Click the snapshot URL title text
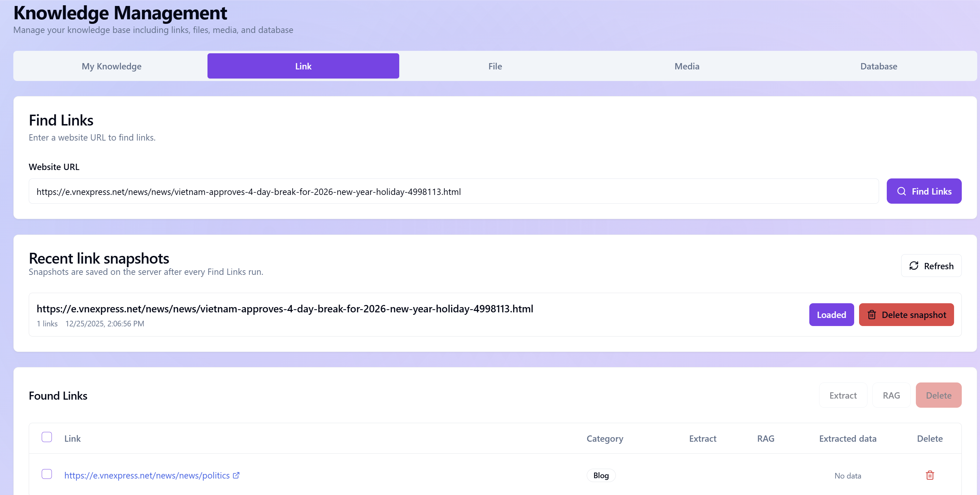Image resolution: width=980 pixels, height=495 pixels. 285,308
